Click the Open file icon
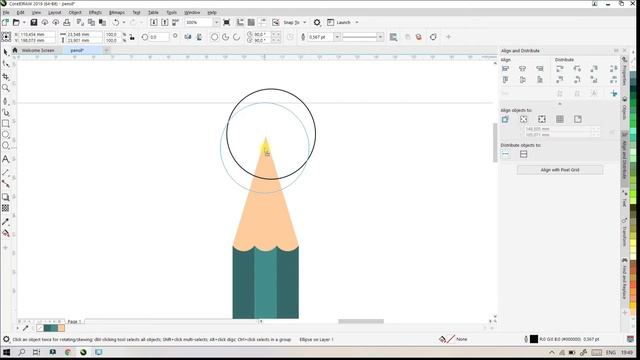Screen dimensions: 640x360 pyautogui.click(x=16, y=22)
